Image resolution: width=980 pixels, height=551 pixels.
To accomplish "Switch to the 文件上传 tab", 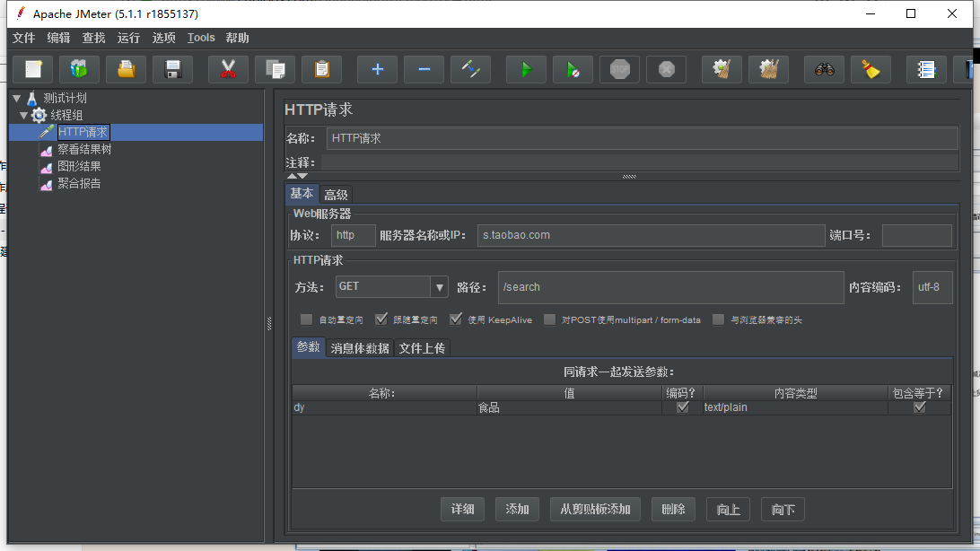I will pos(422,348).
